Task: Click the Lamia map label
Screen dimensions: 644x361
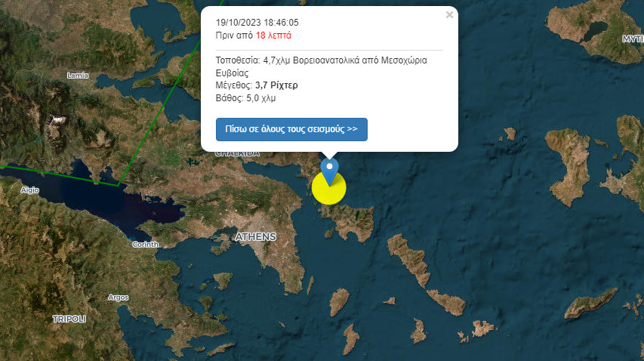Action: [78, 76]
